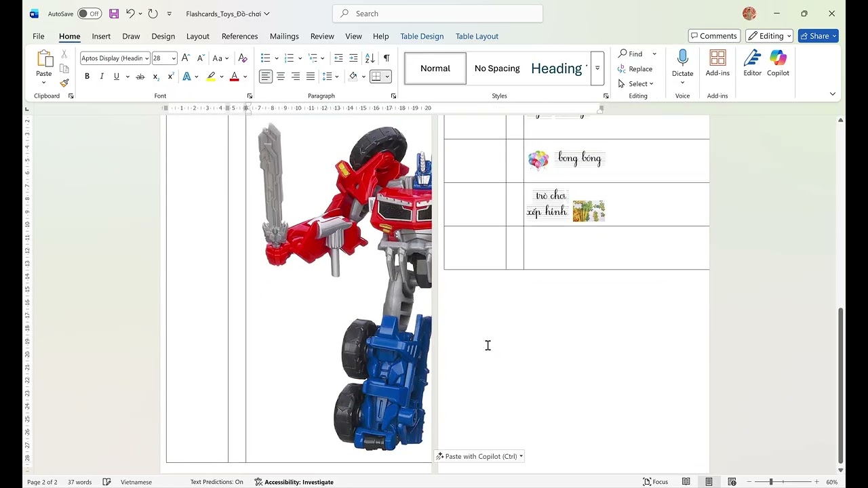Apply bold formatting
868x488 pixels.
(87, 77)
